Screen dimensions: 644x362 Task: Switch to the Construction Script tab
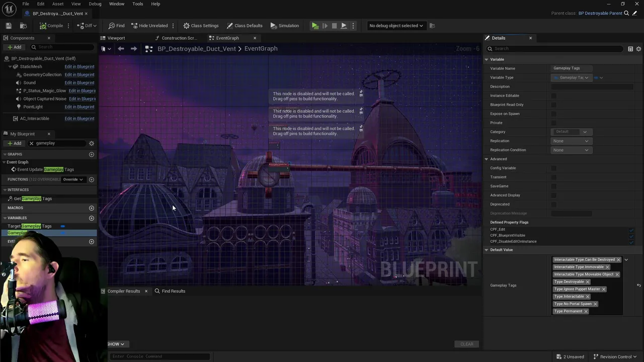(176, 38)
